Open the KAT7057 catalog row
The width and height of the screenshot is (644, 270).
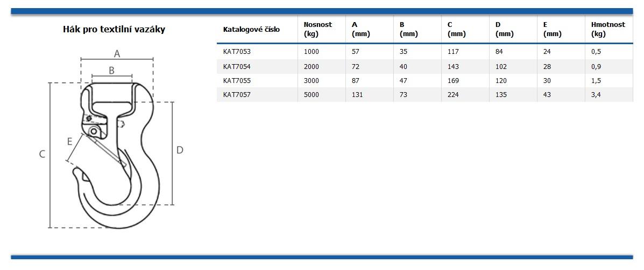(237, 95)
